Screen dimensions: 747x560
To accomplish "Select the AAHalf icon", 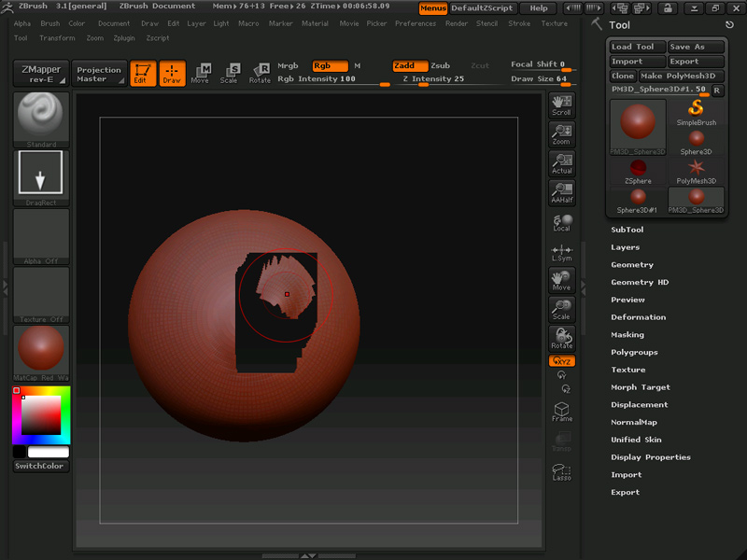I will tap(561, 193).
